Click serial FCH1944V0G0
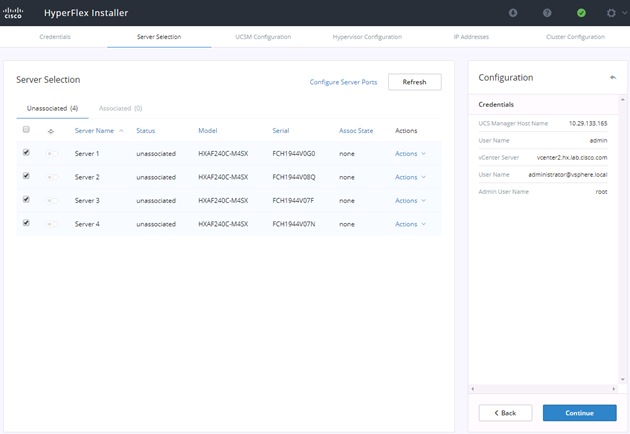 click(294, 154)
